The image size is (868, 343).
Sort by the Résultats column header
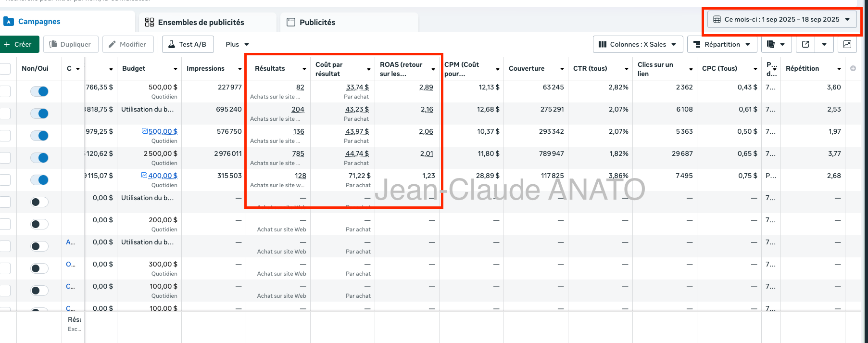click(x=270, y=68)
